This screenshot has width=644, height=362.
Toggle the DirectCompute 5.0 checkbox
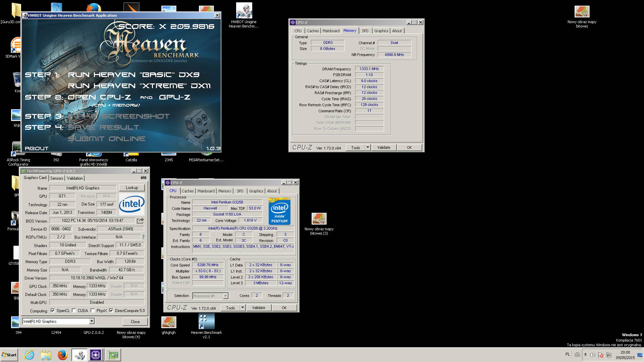click(x=111, y=311)
